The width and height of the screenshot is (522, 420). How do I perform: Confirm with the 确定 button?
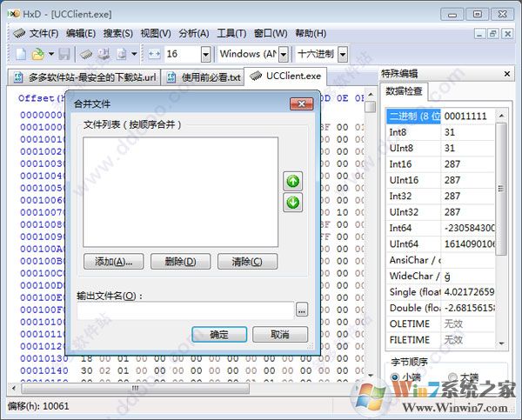tap(219, 335)
